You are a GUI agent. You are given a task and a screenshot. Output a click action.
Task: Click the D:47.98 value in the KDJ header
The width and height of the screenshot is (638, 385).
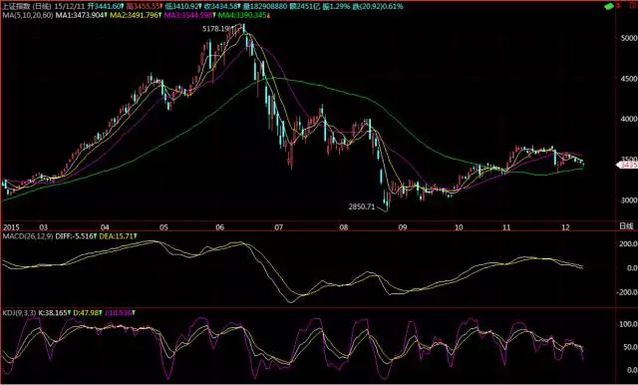point(88,313)
